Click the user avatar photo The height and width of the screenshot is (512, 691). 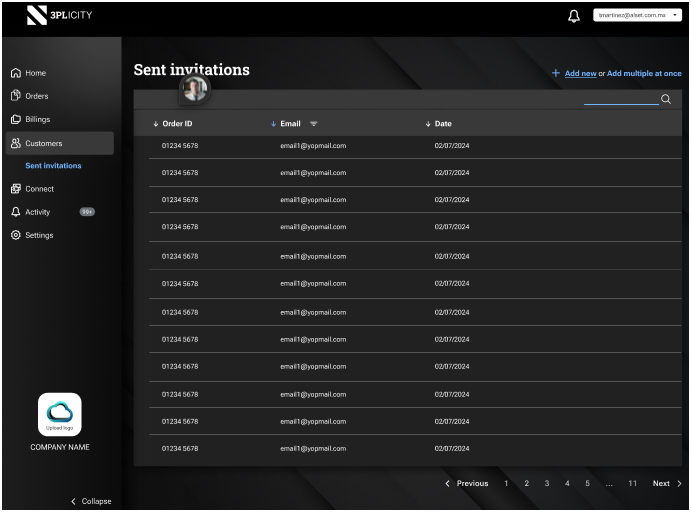pyautogui.click(x=195, y=89)
